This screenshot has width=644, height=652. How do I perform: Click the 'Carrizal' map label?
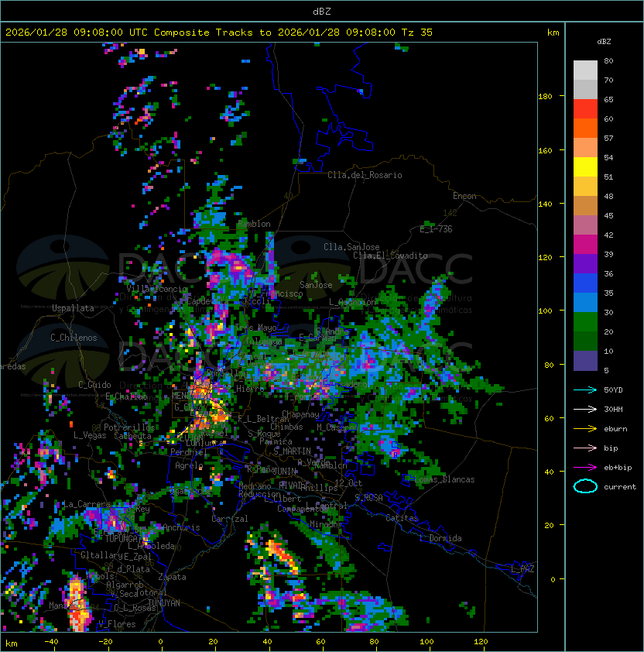[230, 519]
